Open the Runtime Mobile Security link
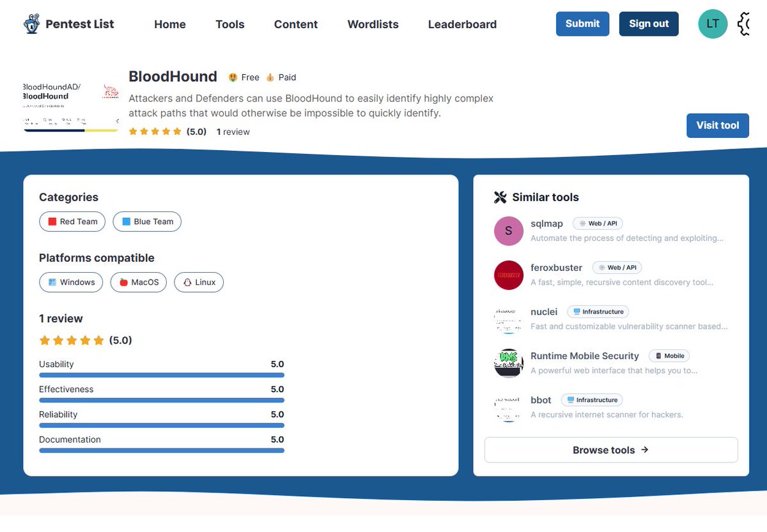 [x=585, y=356]
